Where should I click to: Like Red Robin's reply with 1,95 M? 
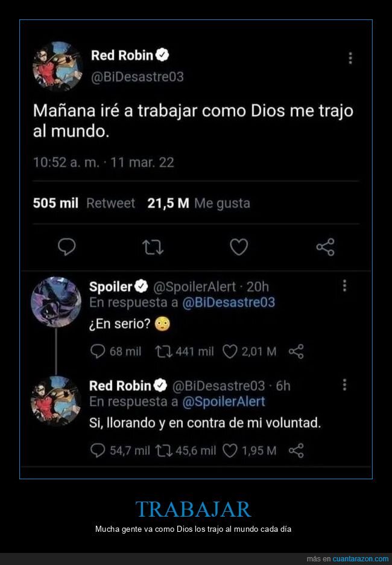coord(230,450)
